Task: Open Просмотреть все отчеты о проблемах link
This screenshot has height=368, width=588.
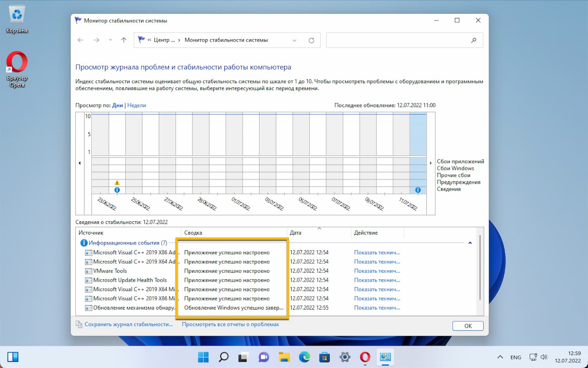Action: pos(230,324)
